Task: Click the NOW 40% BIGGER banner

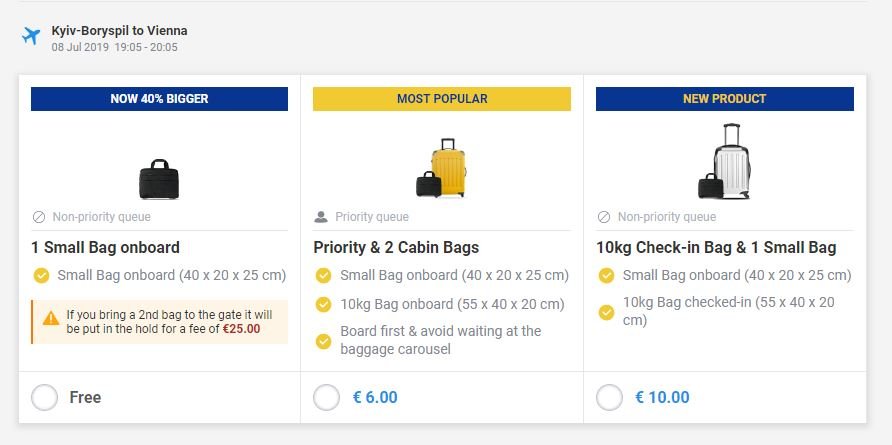Action: point(159,99)
